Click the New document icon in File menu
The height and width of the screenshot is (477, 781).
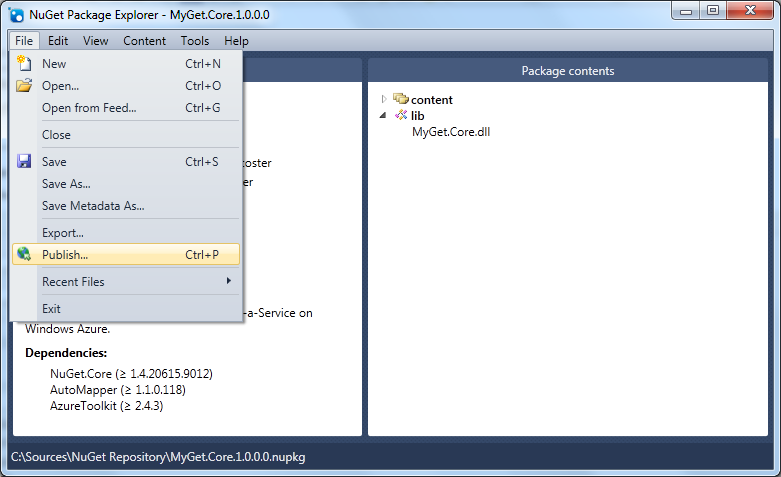[x=24, y=63]
